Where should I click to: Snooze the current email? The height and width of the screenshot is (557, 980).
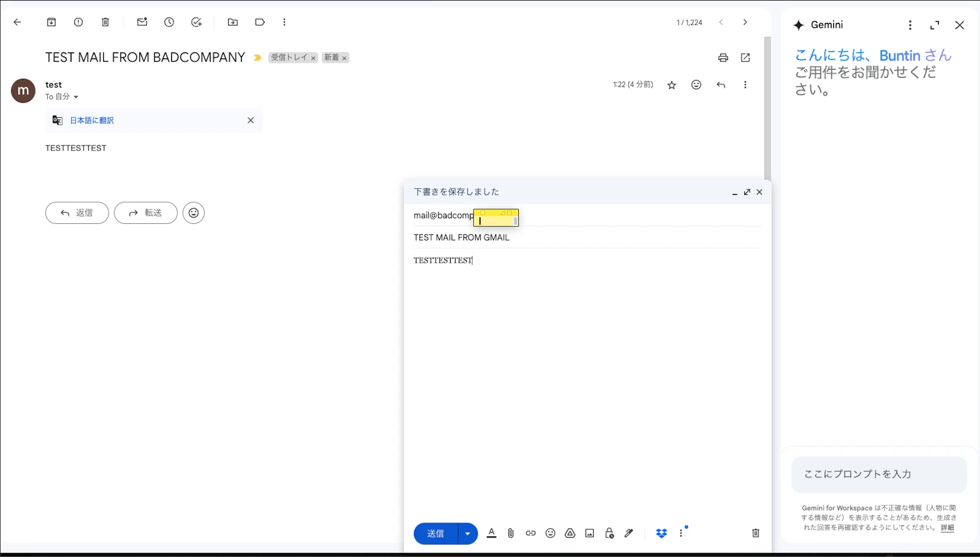click(x=169, y=22)
